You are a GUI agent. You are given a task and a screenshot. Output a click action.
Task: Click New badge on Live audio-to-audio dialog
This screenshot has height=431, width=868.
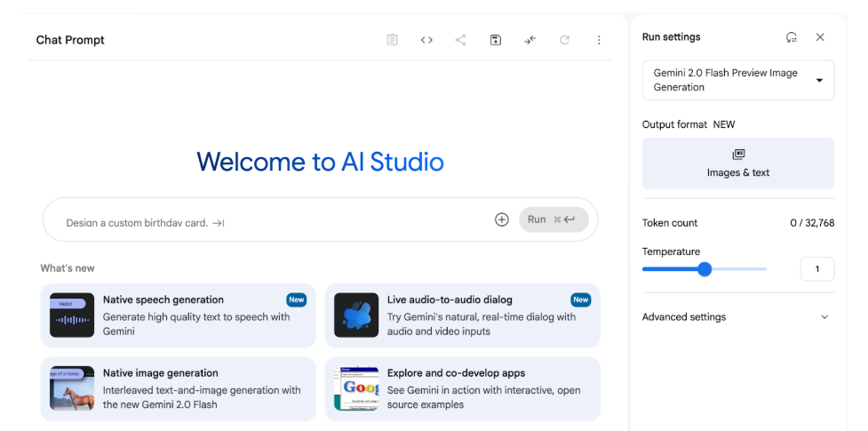point(581,299)
